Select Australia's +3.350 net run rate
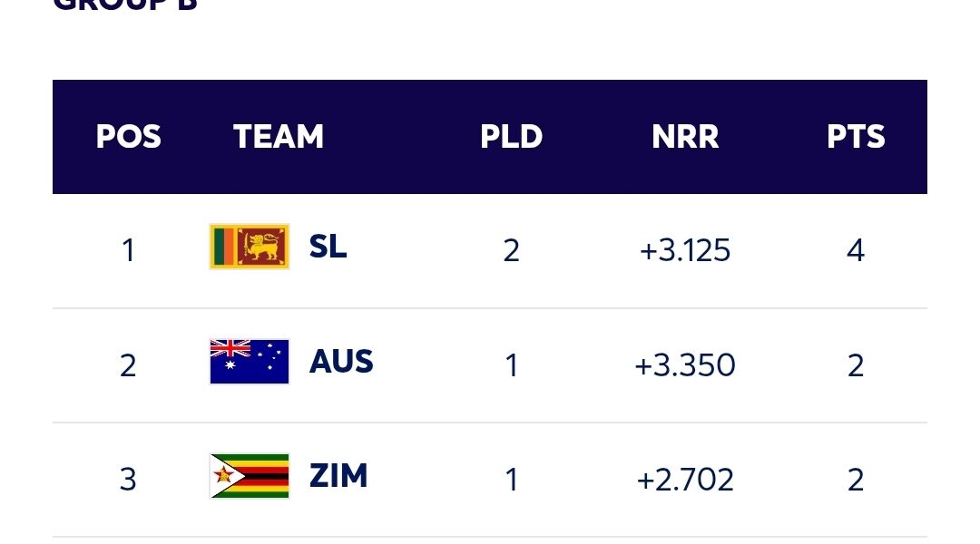The height and width of the screenshot is (544, 980). [685, 365]
